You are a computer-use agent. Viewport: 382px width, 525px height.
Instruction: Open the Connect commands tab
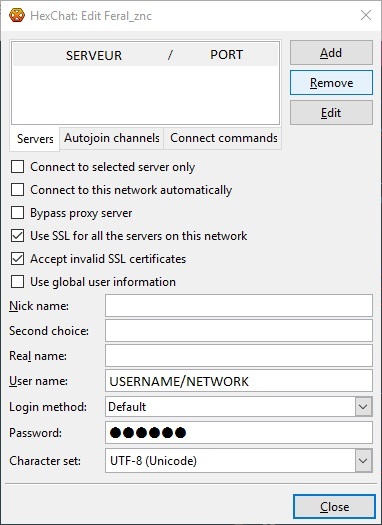pyautogui.click(x=223, y=138)
